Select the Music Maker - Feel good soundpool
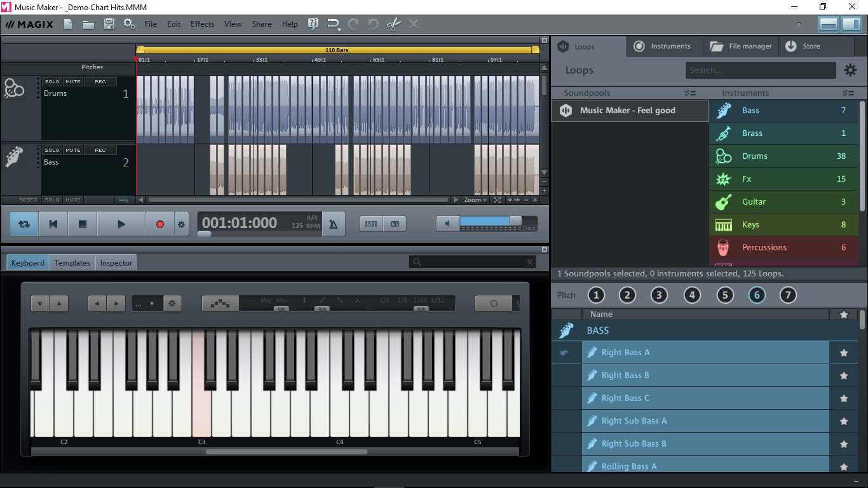The image size is (868, 488). coord(630,111)
